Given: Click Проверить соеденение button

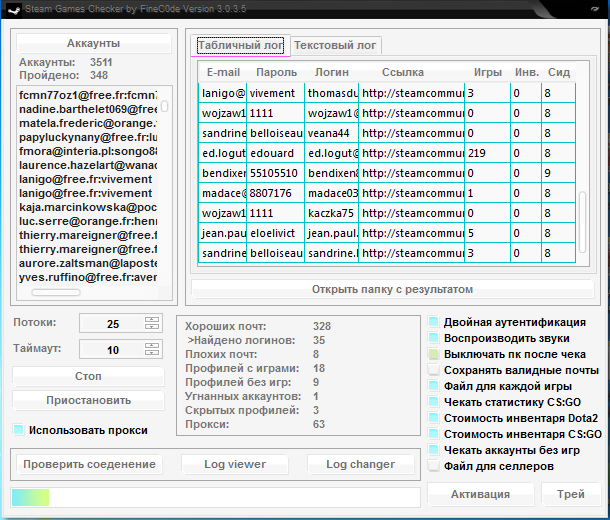Looking at the screenshot, I should (89, 464).
